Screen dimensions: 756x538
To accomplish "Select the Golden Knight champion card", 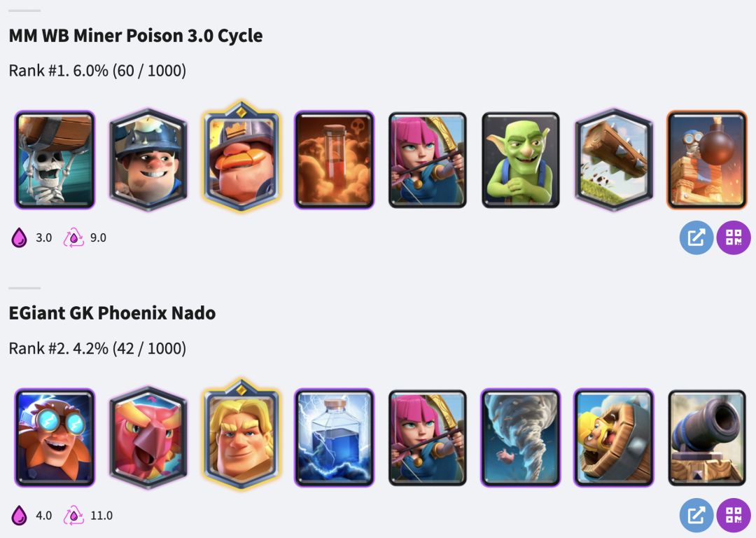I will pyautogui.click(x=241, y=434).
